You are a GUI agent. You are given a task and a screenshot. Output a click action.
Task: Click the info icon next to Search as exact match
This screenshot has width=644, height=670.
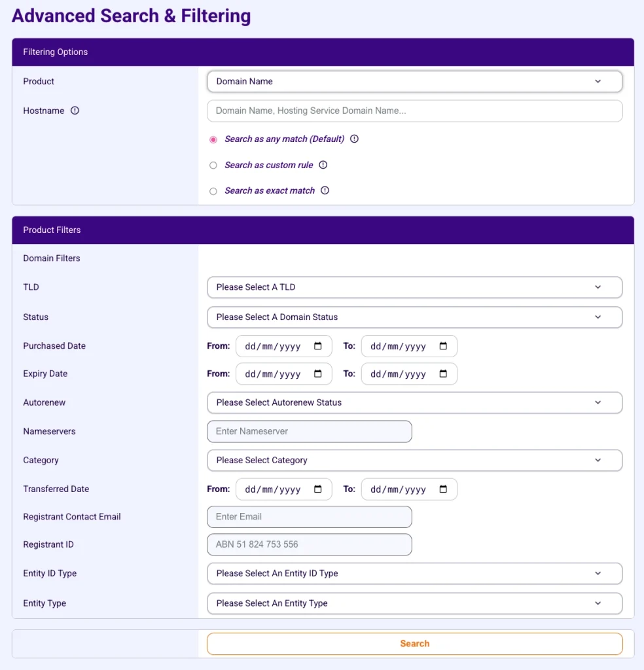(x=325, y=190)
